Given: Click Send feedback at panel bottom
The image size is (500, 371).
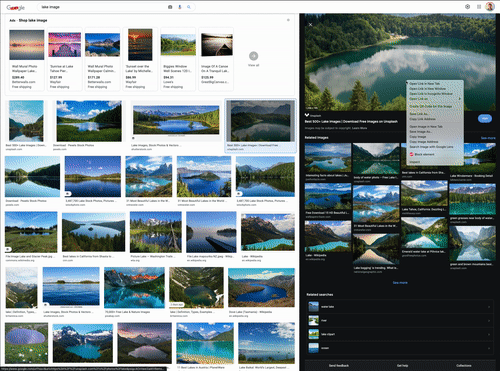Looking at the screenshot, I should point(339,366).
